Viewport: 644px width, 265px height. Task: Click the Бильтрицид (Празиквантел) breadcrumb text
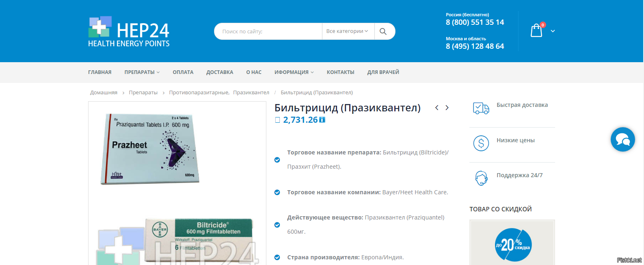tap(317, 93)
